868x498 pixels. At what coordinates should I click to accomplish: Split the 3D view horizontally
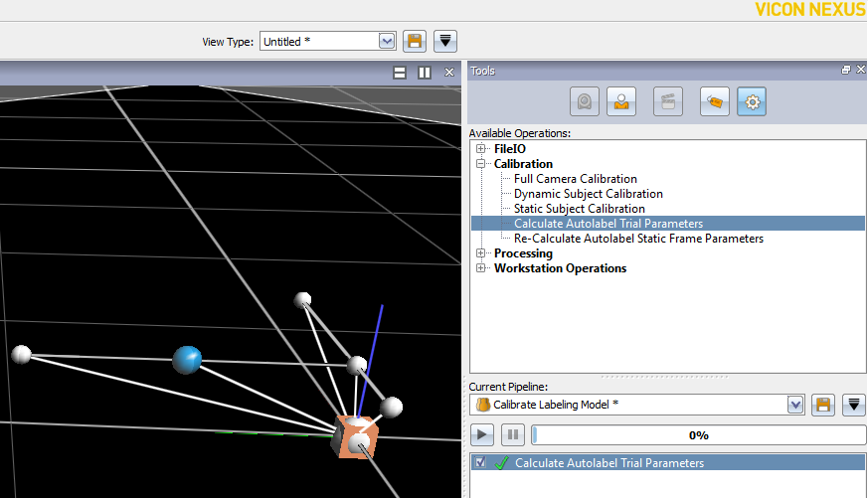[x=400, y=73]
